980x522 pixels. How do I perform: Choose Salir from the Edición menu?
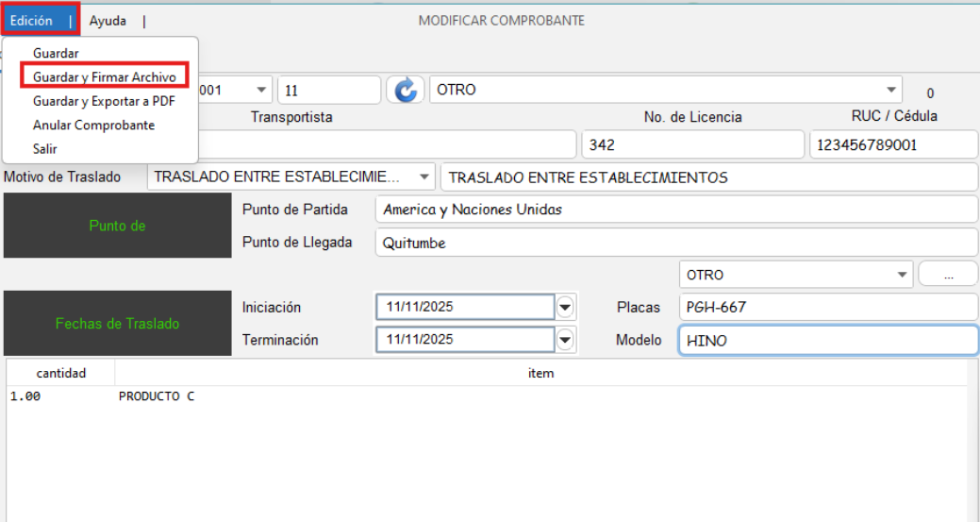[x=45, y=149]
